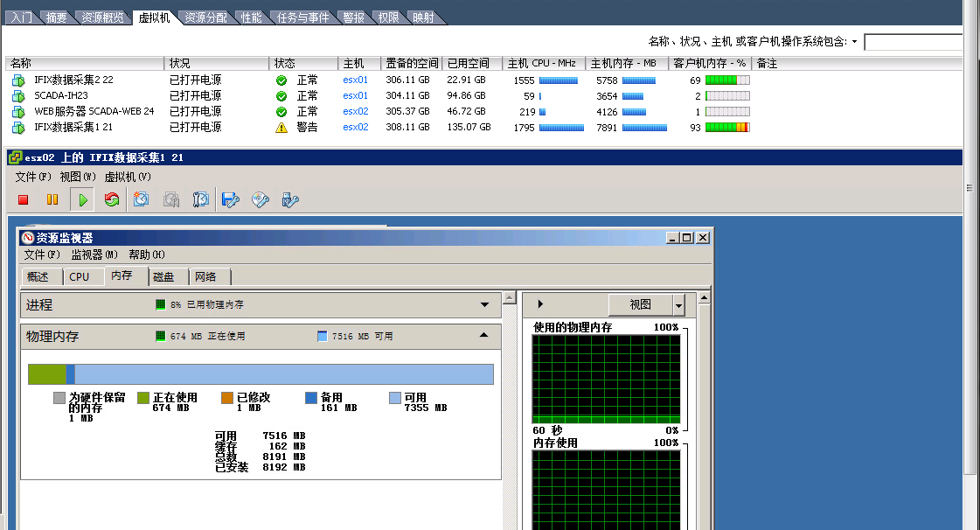Click VM icon of IFIX数据采集2 22
This screenshot has height=530, width=980.
(18, 80)
